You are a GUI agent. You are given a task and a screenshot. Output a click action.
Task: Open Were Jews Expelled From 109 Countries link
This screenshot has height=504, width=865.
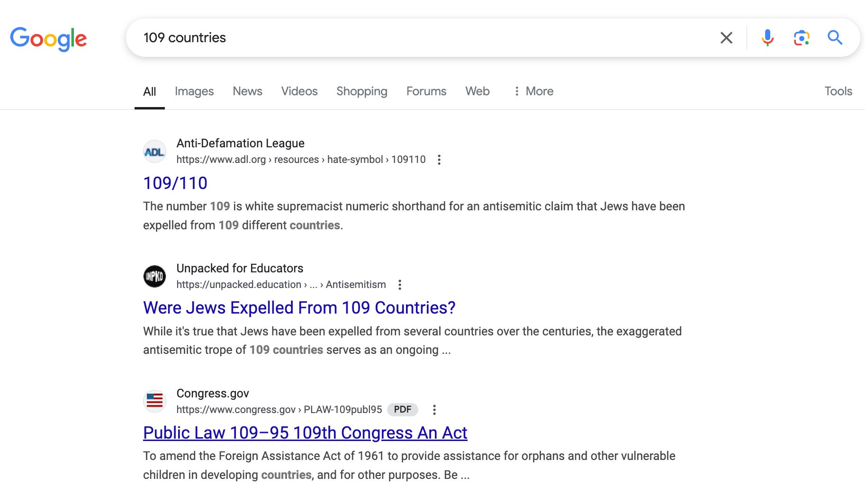[299, 308]
